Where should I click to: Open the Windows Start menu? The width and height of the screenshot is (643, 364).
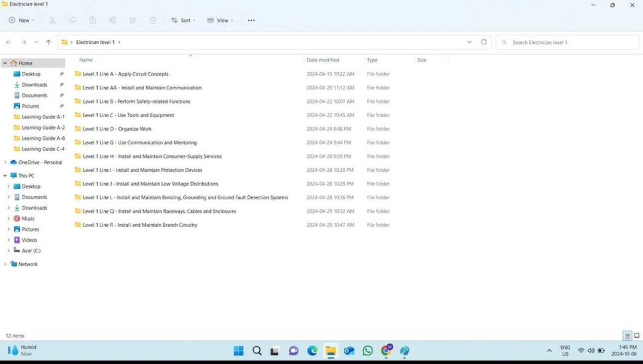point(239,351)
